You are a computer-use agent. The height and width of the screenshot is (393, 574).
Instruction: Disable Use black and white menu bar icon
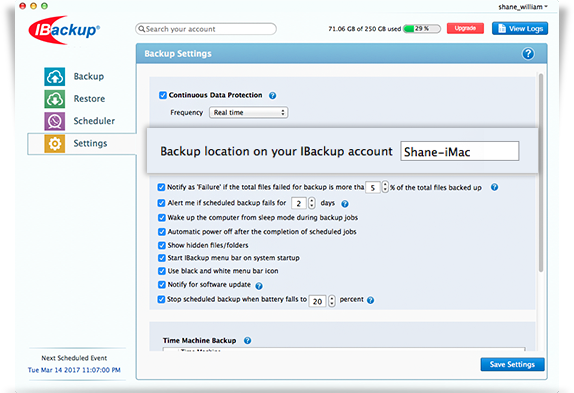[161, 271]
